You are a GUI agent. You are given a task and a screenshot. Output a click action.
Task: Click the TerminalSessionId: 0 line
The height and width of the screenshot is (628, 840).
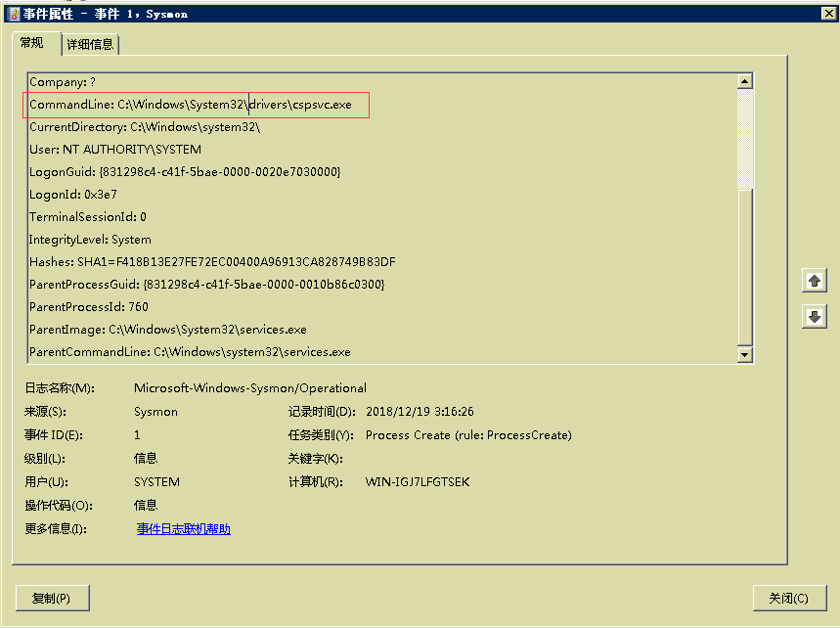coord(88,217)
